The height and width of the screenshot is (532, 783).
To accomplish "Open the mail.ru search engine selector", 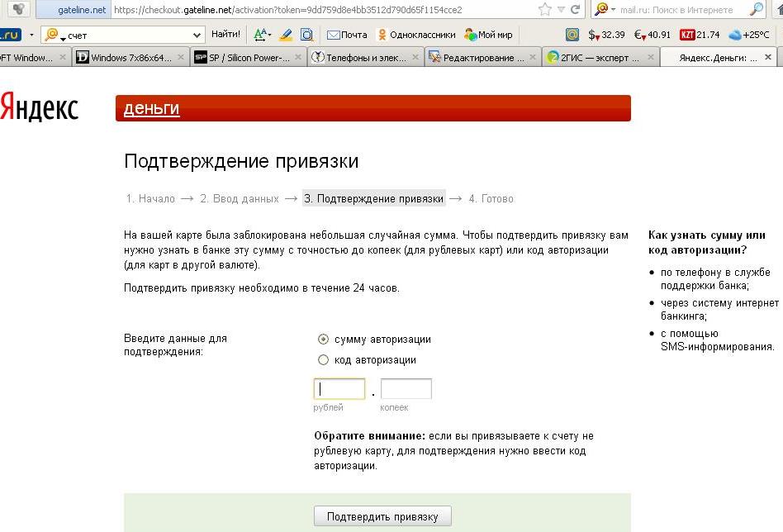I will pyautogui.click(x=605, y=9).
